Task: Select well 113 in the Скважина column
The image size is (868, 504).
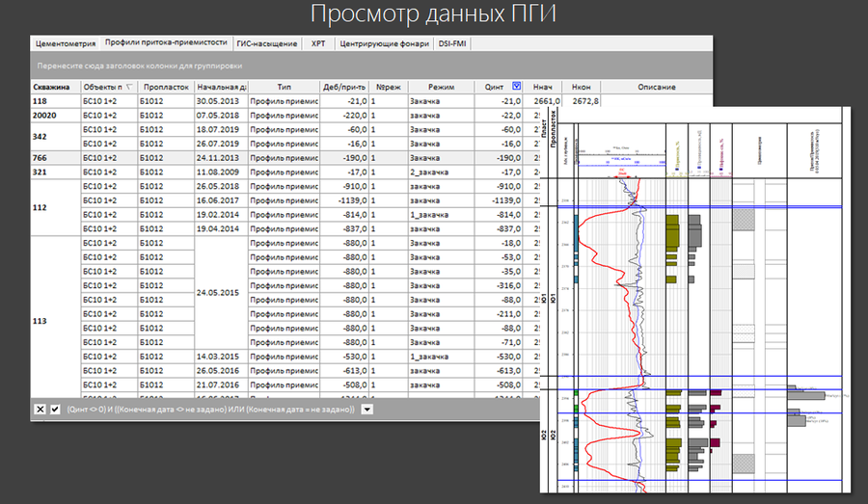Action: click(x=55, y=321)
